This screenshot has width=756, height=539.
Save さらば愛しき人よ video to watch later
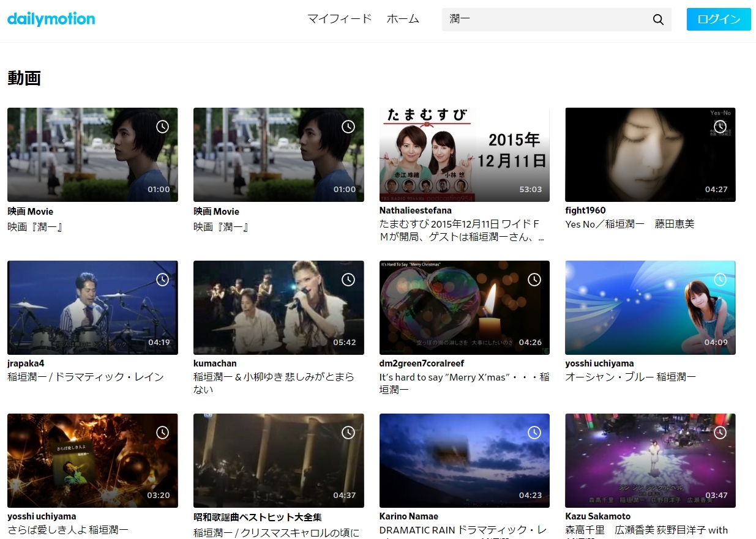coord(162,433)
